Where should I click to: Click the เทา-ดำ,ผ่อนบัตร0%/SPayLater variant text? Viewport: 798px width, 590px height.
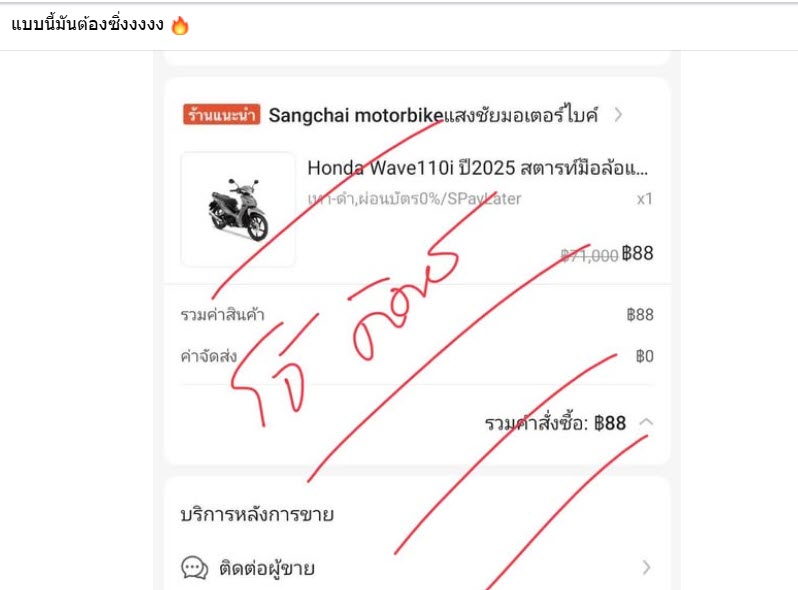pos(414,199)
